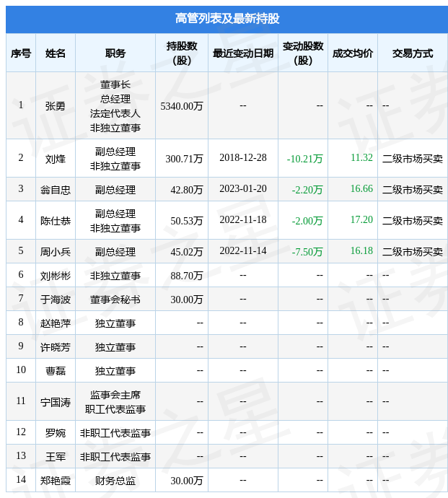Click 副总经理 in 翁自忠's row
Viewport: 448px width, 498px height.
[115, 190]
